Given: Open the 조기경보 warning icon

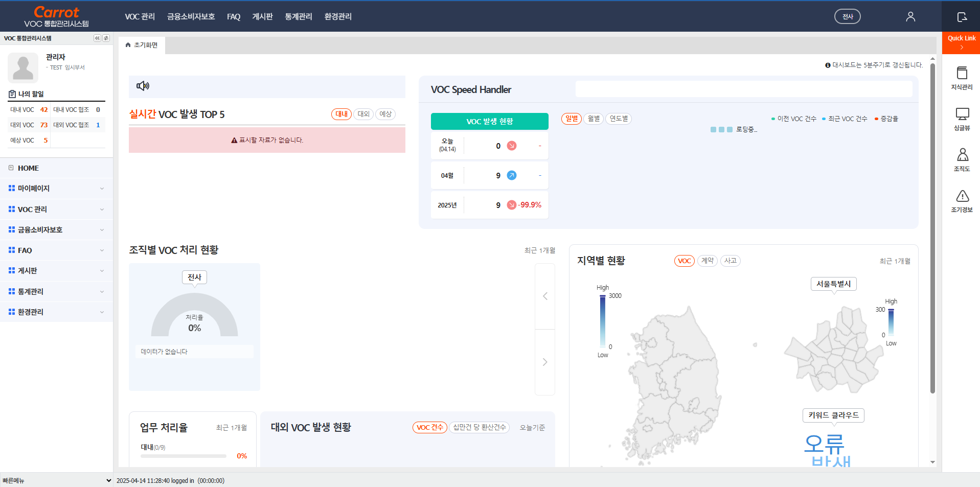Looking at the screenshot, I should pyautogui.click(x=962, y=200).
